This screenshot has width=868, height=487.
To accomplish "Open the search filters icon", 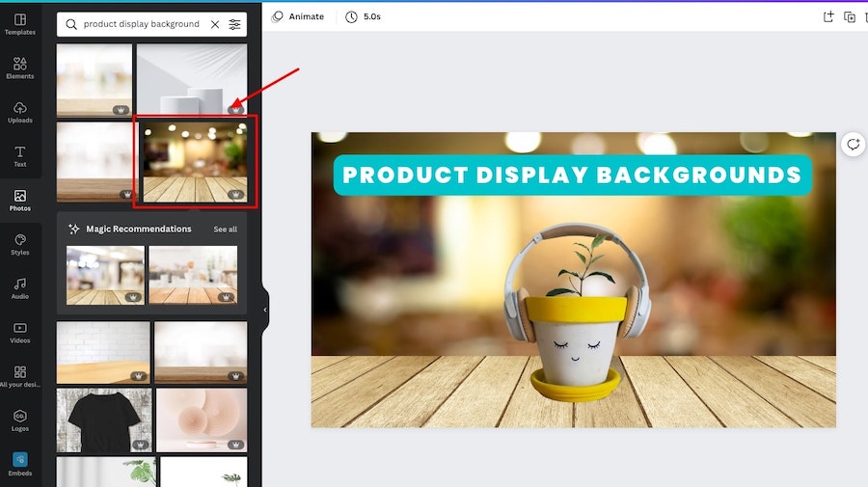I will [x=234, y=24].
